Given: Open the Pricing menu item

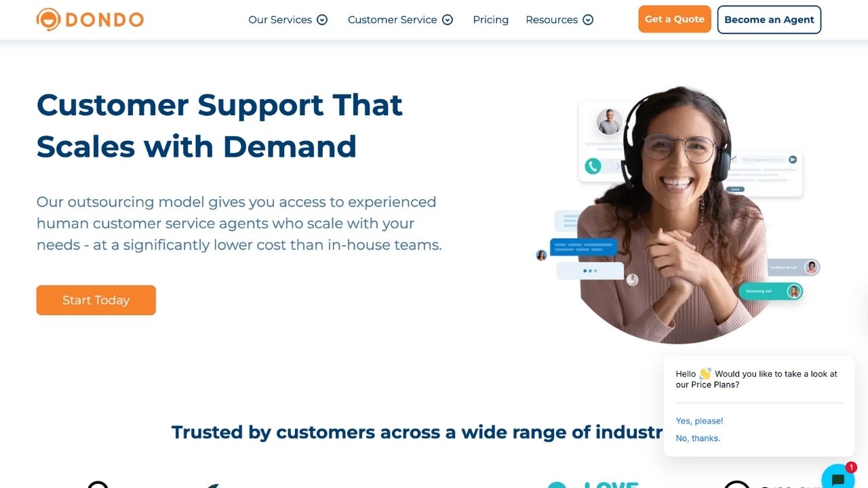Looking at the screenshot, I should coord(491,20).
